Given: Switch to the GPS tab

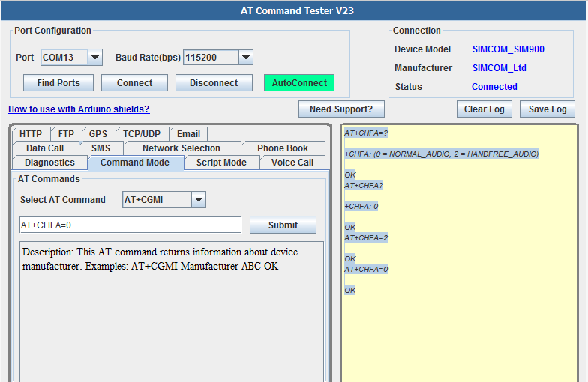Looking at the screenshot, I should pos(98,134).
